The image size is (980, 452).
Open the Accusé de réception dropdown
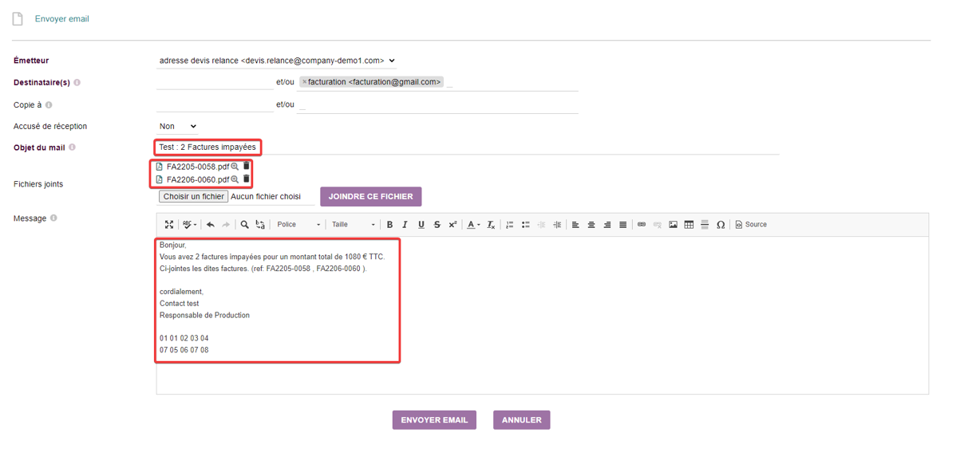tap(177, 126)
